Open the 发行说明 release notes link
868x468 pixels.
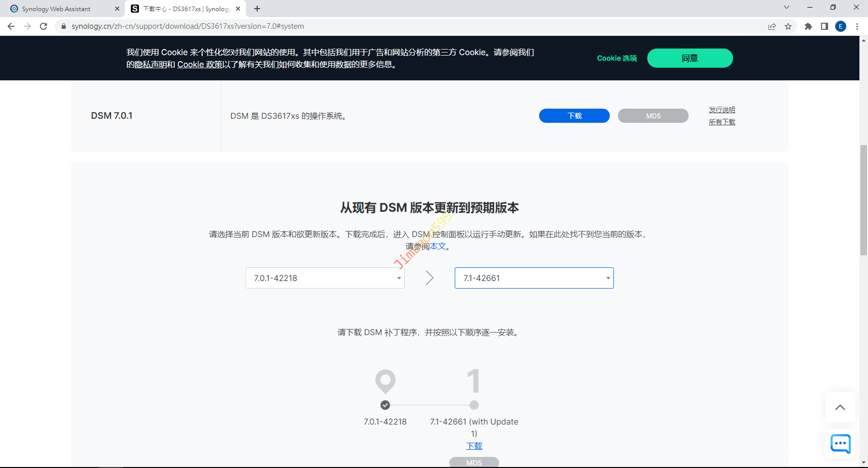tap(721, 110)
